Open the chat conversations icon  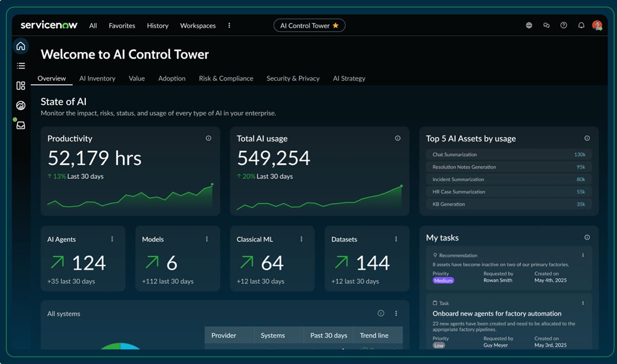click(x=546, y=25)
